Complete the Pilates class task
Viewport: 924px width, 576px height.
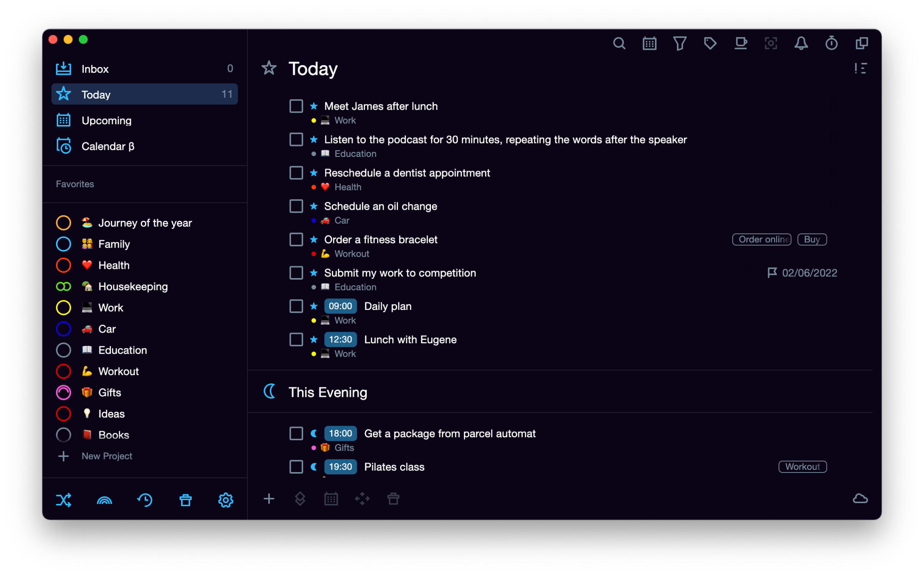tap(296, 467)
